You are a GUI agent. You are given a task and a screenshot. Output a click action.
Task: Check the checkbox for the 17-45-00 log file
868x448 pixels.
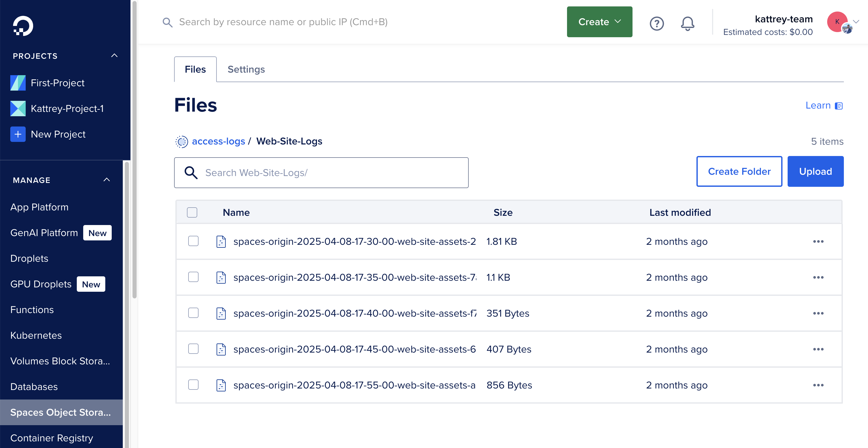click(193, 349)
